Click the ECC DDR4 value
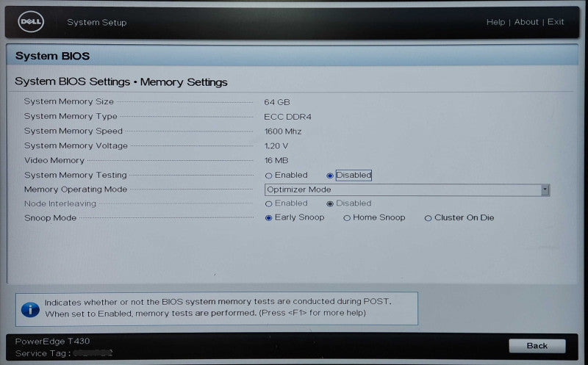 (287, 117)
